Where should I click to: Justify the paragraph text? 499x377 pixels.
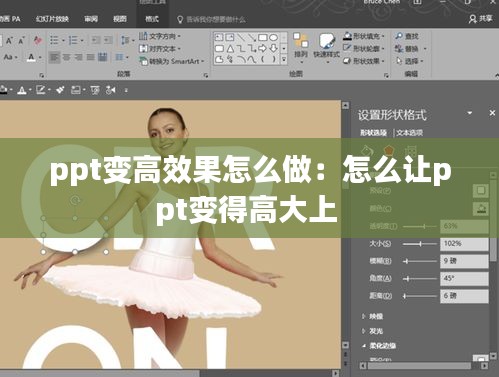tap(90, 57)
